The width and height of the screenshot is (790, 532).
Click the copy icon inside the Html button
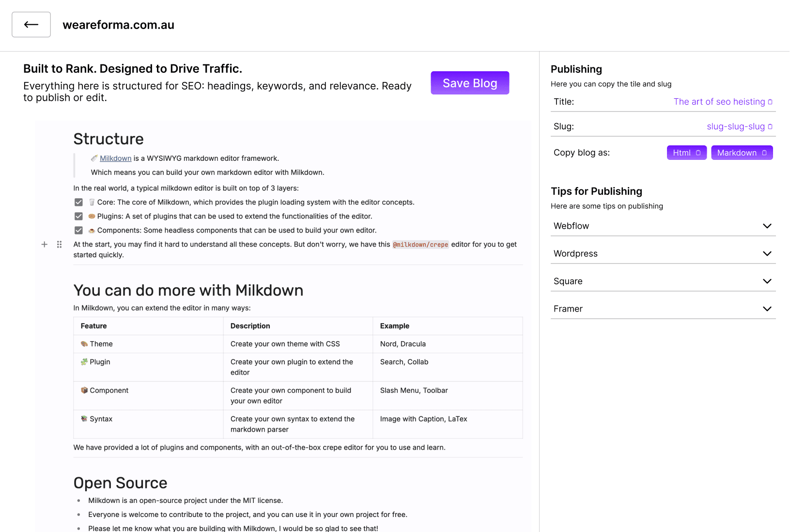[699, 152]
